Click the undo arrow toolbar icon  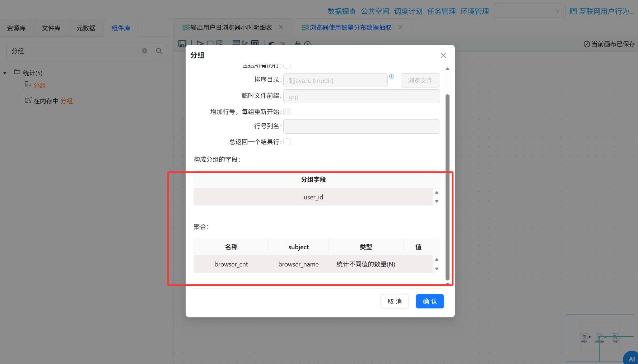coord(272,44)
